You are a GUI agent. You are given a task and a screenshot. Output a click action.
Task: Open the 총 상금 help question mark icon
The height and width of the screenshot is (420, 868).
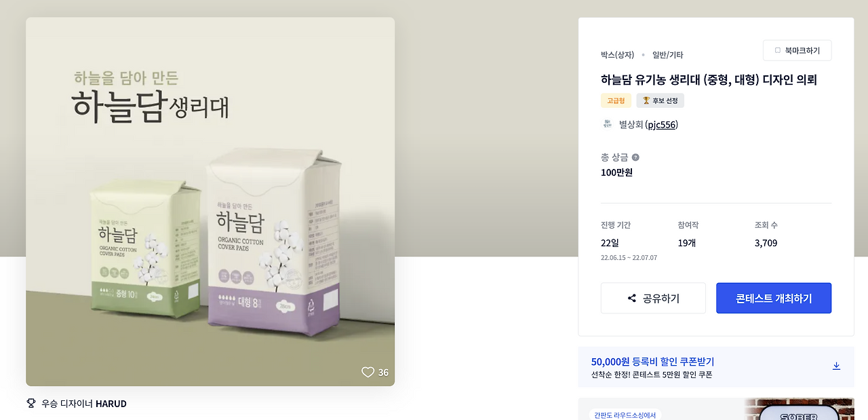click(x=635, y=156)
